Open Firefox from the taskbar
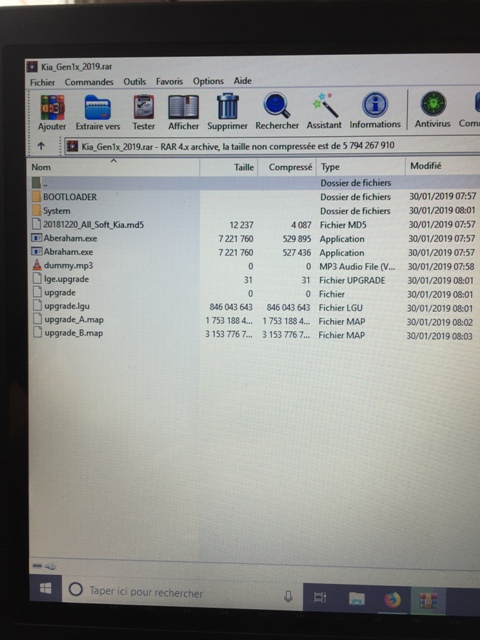Screen dimensions: 480x640 tap(392, 600)
